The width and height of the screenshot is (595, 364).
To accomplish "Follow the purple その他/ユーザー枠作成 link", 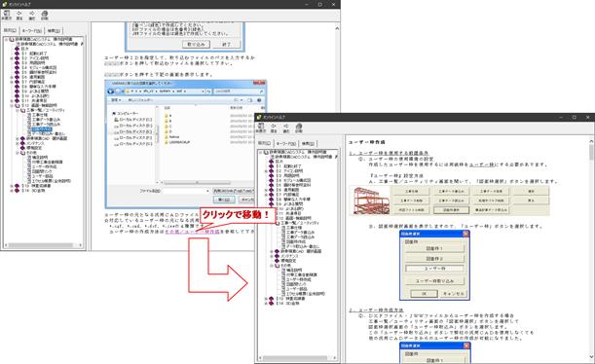I will 192,232.
